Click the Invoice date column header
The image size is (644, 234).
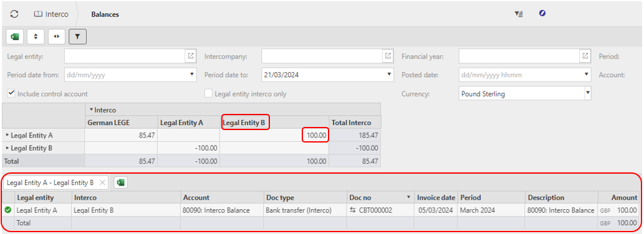[436, 197]
